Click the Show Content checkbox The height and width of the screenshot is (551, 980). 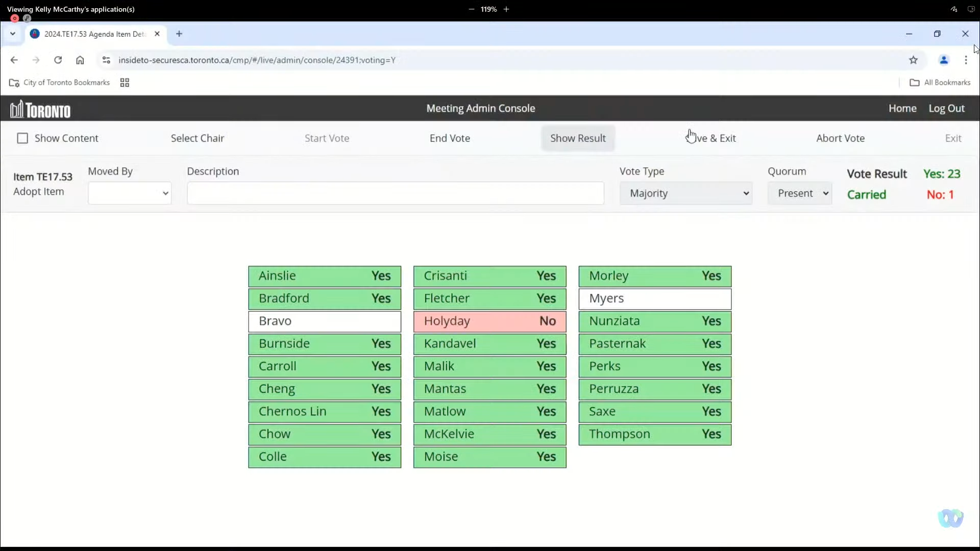pyautogui.click(x=22, y=138)
